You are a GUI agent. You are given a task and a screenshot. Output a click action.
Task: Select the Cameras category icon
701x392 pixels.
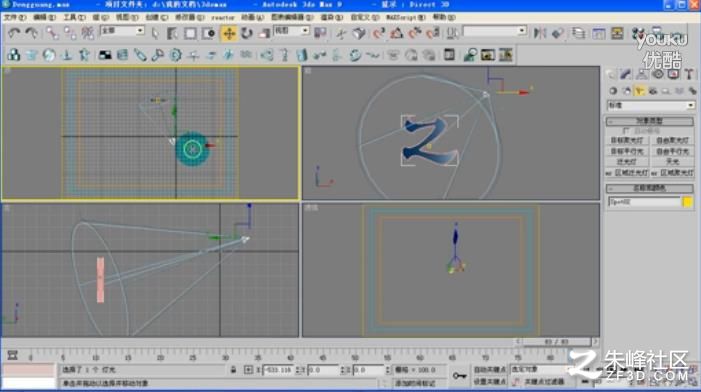click(653, 91)
